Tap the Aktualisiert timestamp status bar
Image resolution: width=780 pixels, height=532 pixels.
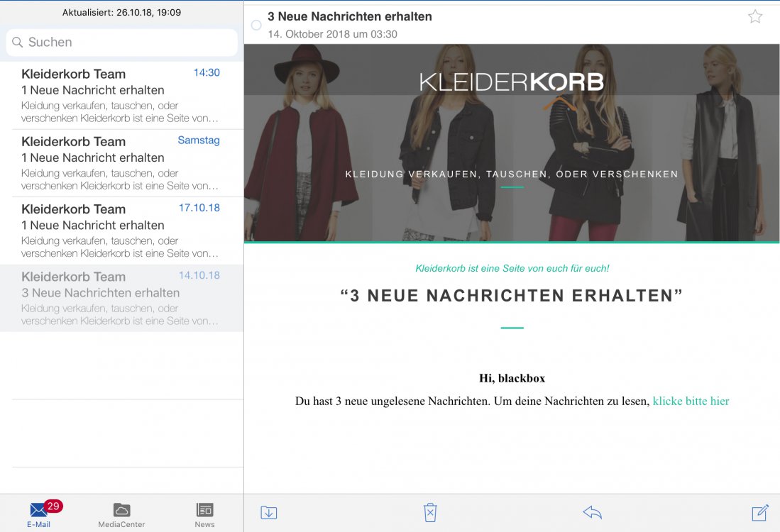[x=121, y=13]
